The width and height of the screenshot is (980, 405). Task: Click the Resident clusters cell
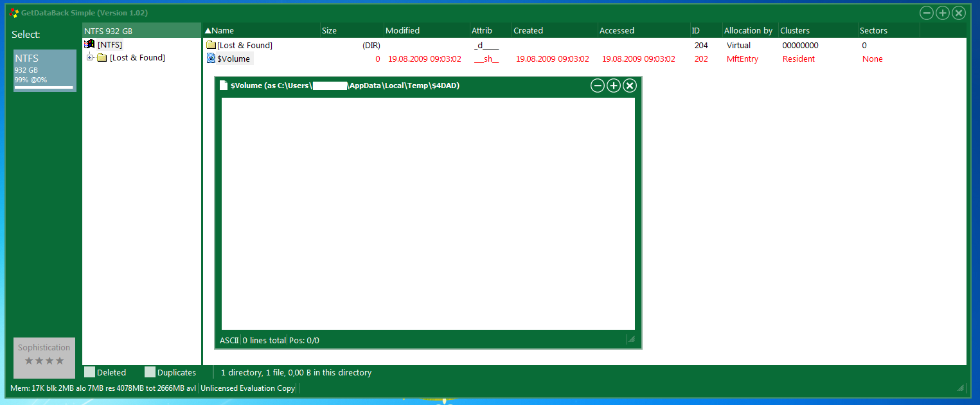[798, 59]
